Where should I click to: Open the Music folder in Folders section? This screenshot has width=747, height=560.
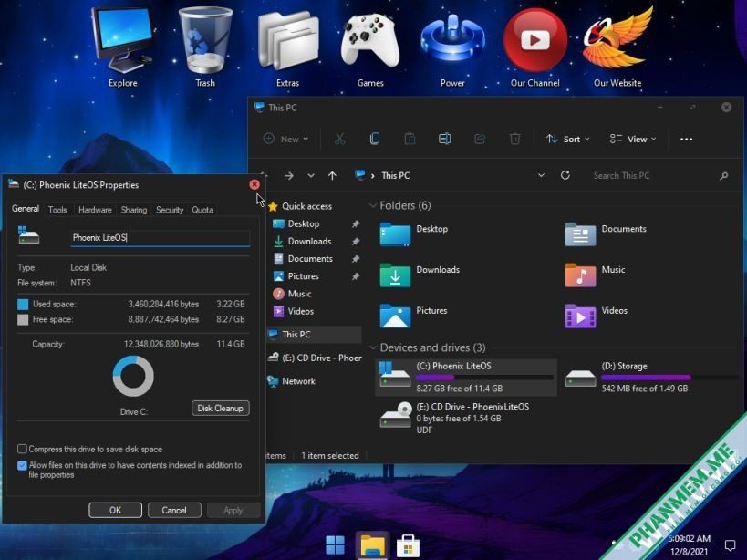click(x=595, y=275)
